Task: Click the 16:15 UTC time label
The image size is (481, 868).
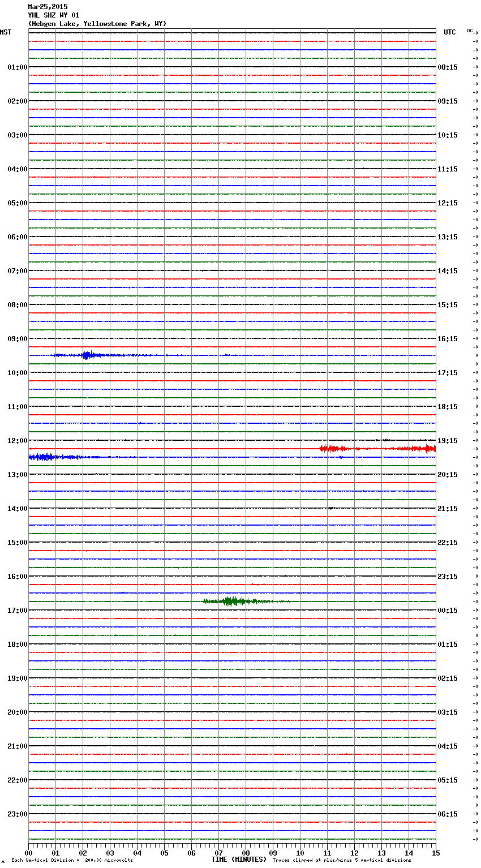Action: click(448, 339)
